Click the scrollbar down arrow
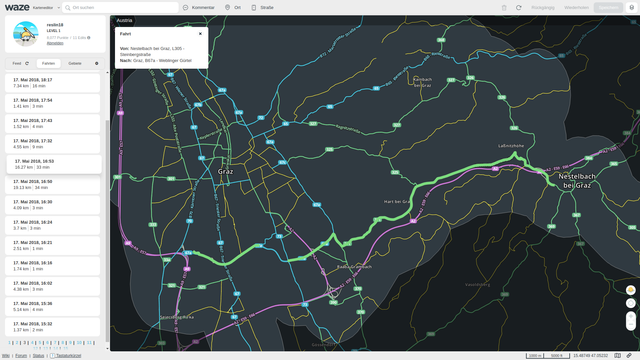Screen dimensions: 640x360 [x=107, y=349]
